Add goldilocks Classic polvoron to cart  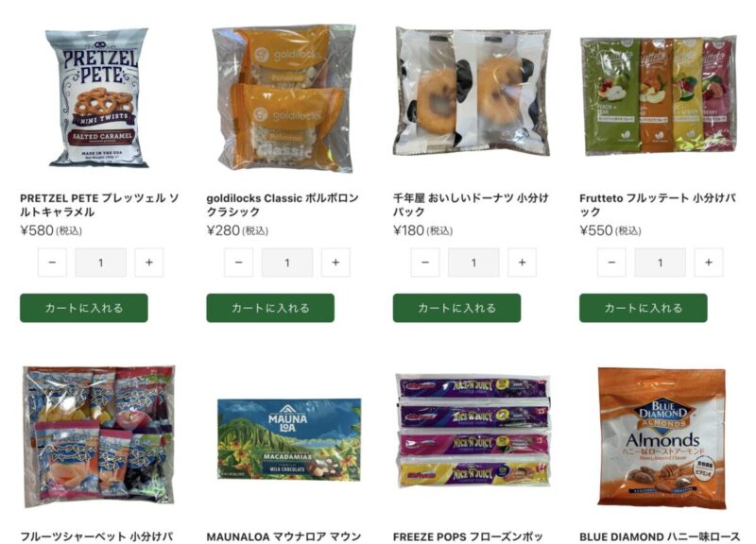(270, 308)
